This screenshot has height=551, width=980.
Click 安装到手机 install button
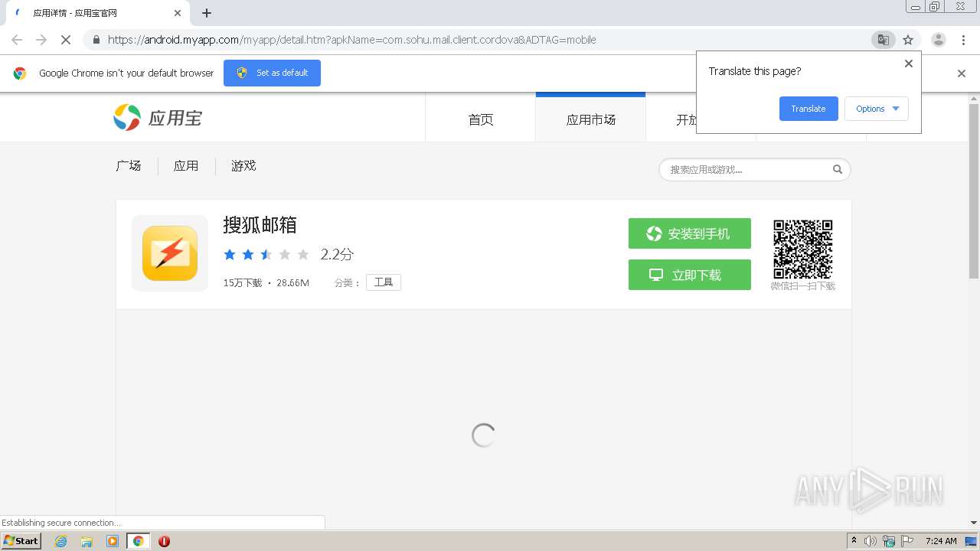point(690,233)
